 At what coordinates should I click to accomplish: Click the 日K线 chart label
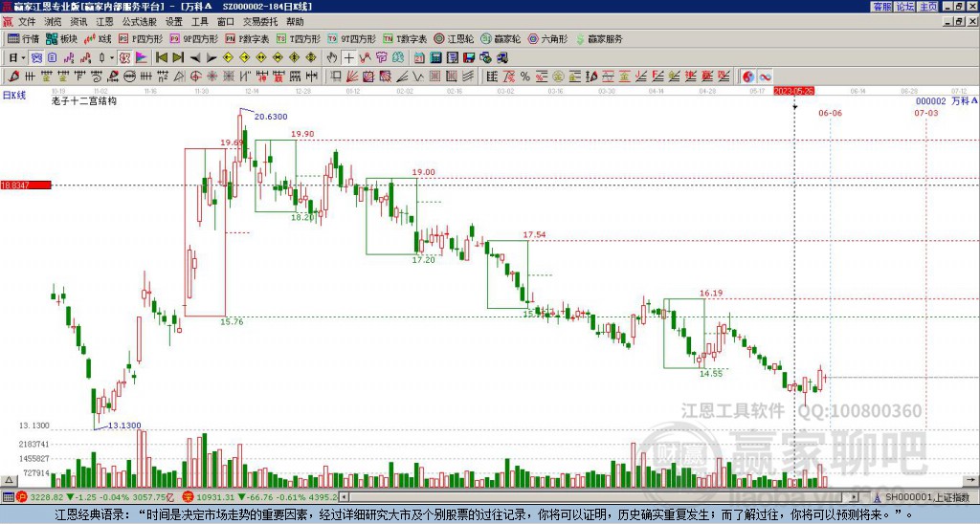click(x=14, y=95)
